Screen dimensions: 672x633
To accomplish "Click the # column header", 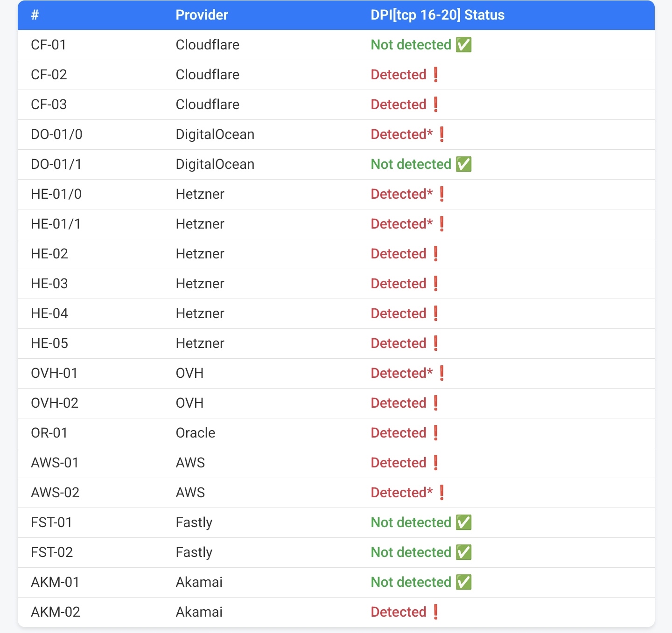I will 35,15.
